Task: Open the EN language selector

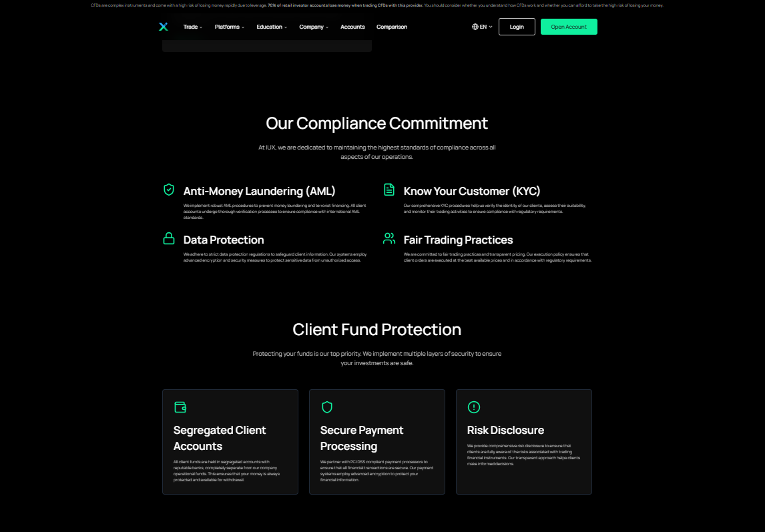Action: pos(482,27)
